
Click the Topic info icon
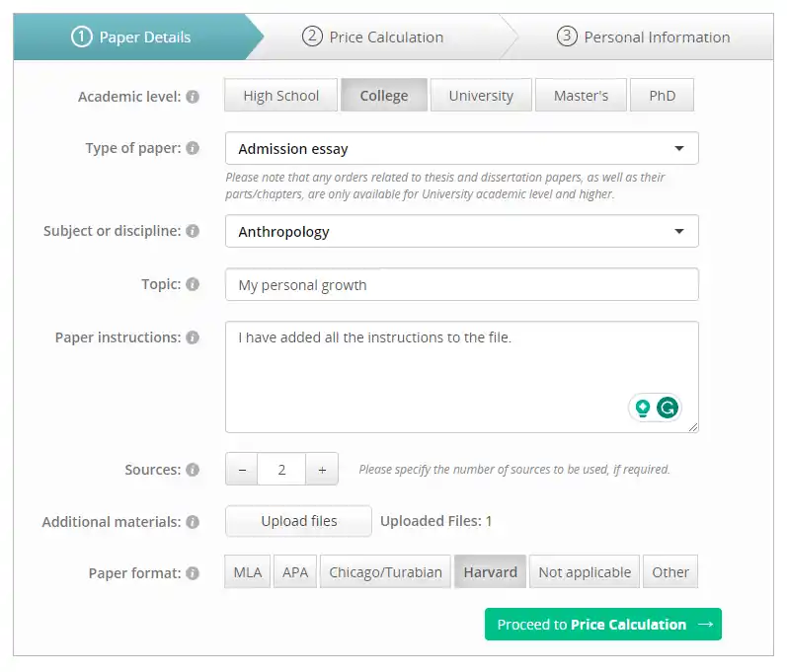pyautogui.click(x=193, y=284)
